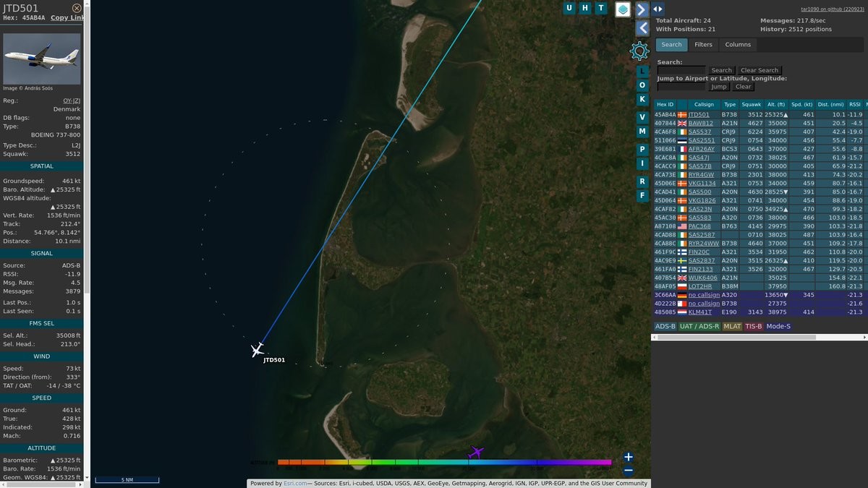This screenshot has width=868, height=488.
Task: Expand sidebar with right chevron button
Action: point(642,9)
